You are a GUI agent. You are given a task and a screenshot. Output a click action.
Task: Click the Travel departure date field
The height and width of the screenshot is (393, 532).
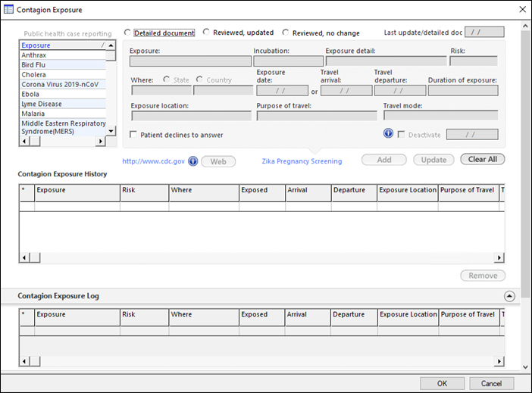400,91
